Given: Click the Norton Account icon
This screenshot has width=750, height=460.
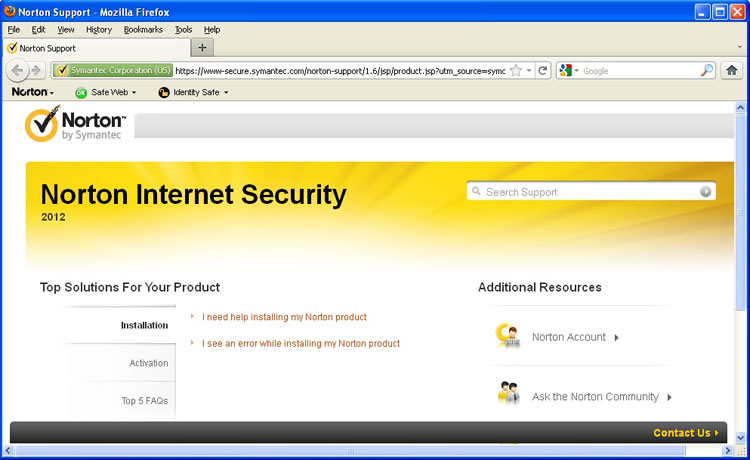Looking at the screenshot, I should (x=508, y=336).
